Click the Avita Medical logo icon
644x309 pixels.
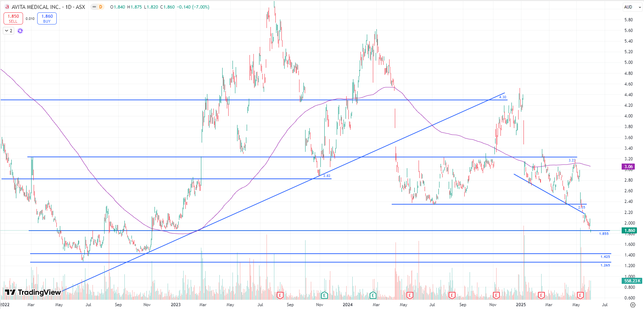pos(7,7)
